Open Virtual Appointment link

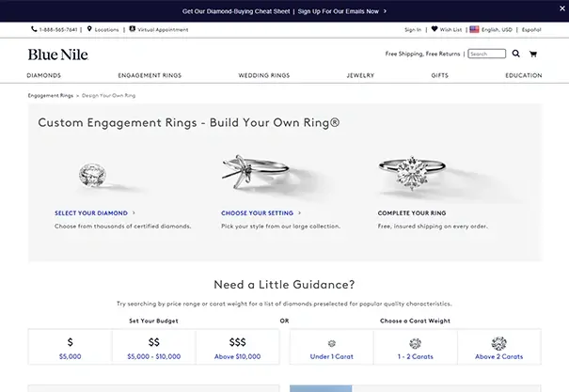[163, 30]
